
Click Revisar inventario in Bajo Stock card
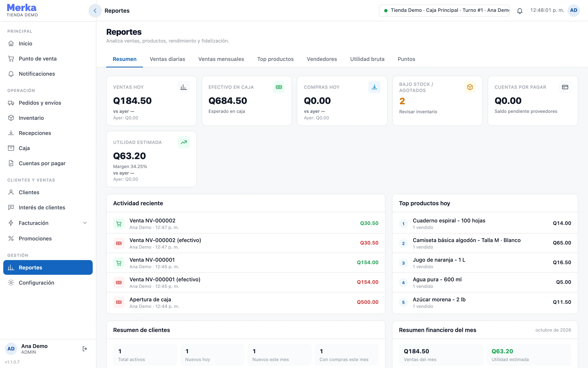point(418,112)
